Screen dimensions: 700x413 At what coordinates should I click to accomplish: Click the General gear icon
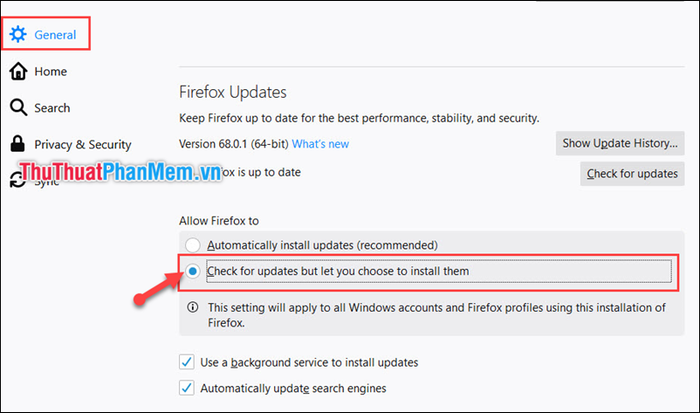pos(18,34)
